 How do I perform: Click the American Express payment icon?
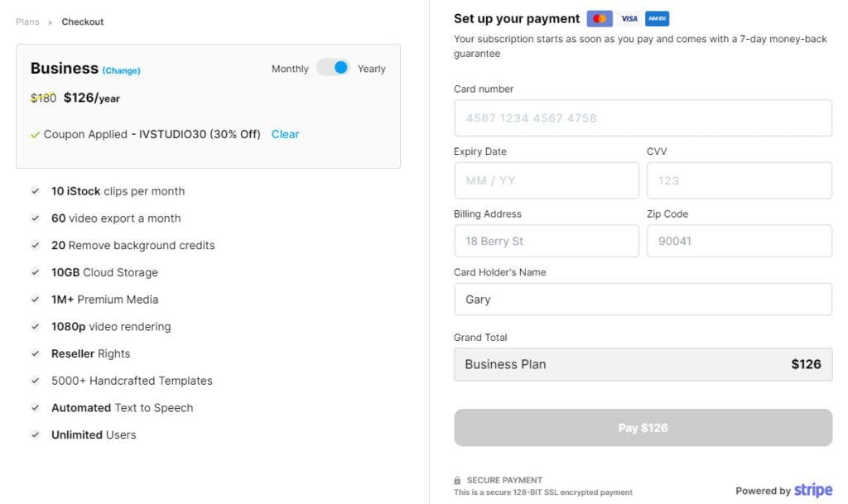656,17
